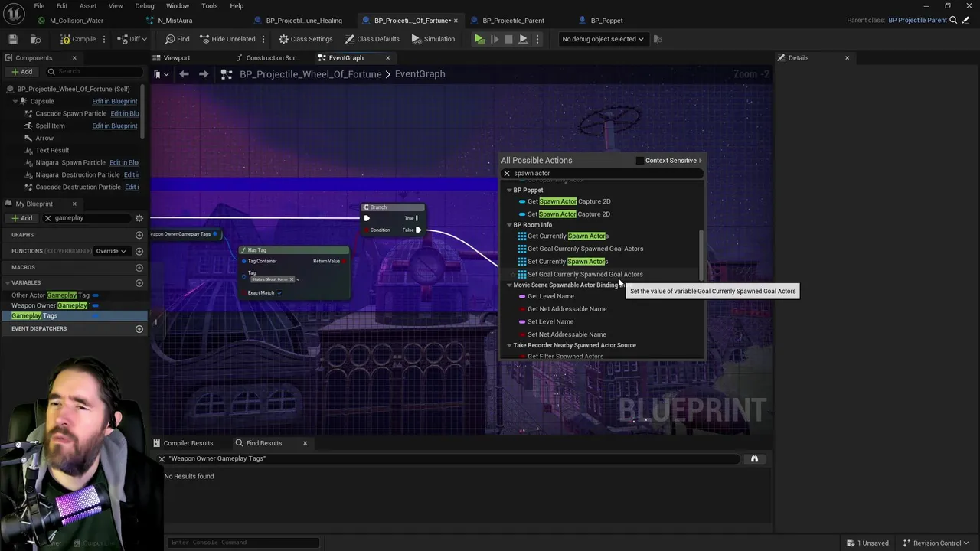The height and width of the screenshot is (551, 980).
Task: Open My Blueprint settings gear
Action: pyautogui.click(x=139, y=218)
